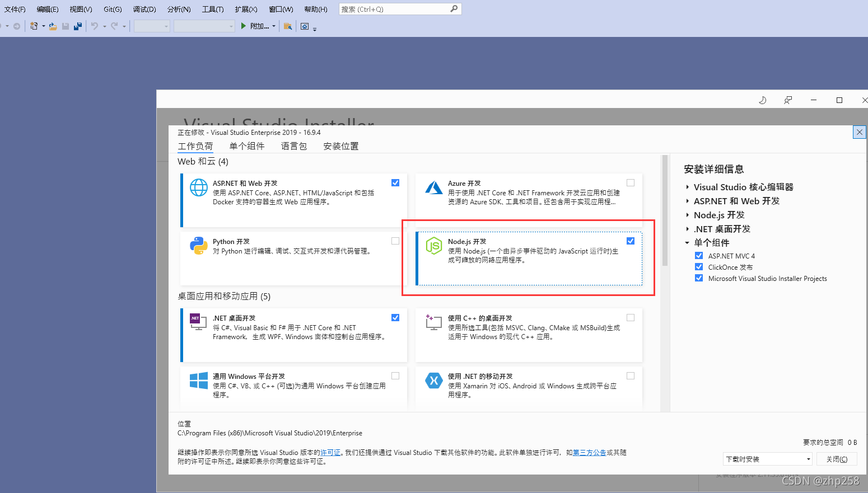Open the Git(G) menu
This screenshot has height=493, width=868.
coord(113,9)
